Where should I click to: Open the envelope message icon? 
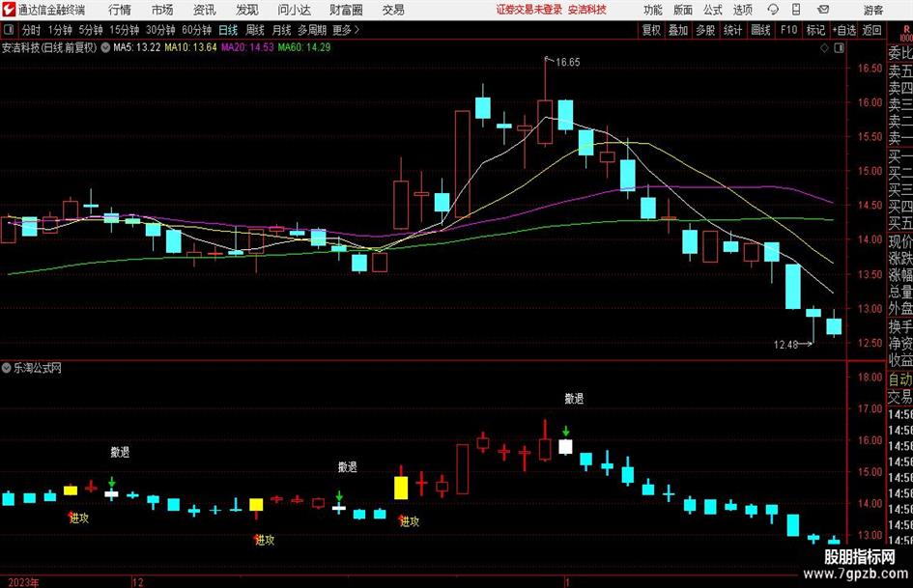pyautogui.click(x=823, y=10)
